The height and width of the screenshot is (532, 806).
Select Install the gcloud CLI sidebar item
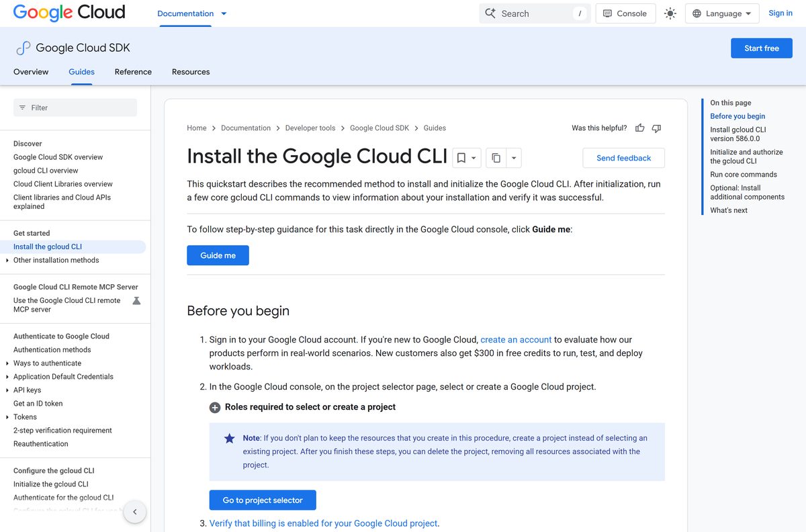(x=48, y=247)
